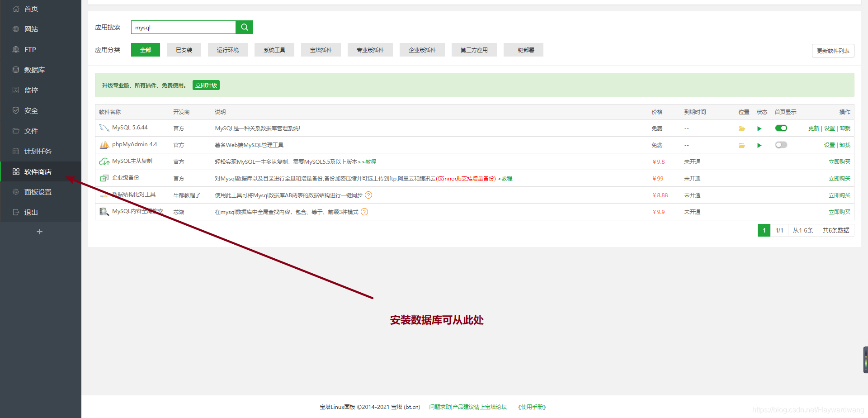Click 更新 link for MySQL 5.6.44
This screenshot has height=418, width=868.
[x=814, y=128]
